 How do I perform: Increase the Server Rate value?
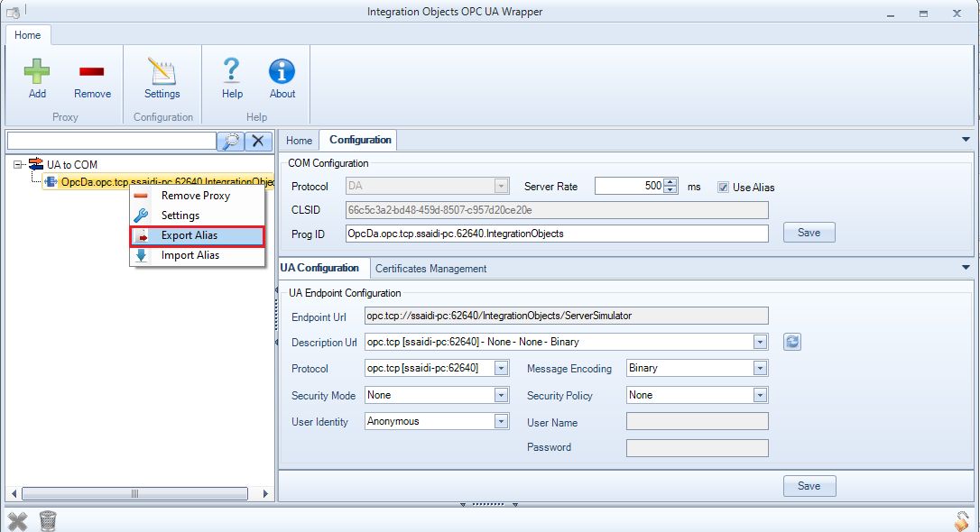pyautogui.click(x=670, y=182)
